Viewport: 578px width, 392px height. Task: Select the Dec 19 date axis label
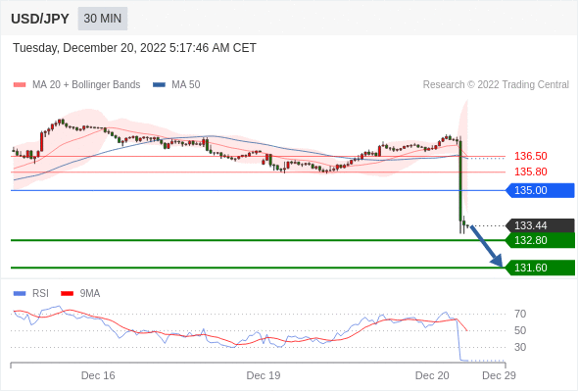pyautogui.click(x=264, y=375)
